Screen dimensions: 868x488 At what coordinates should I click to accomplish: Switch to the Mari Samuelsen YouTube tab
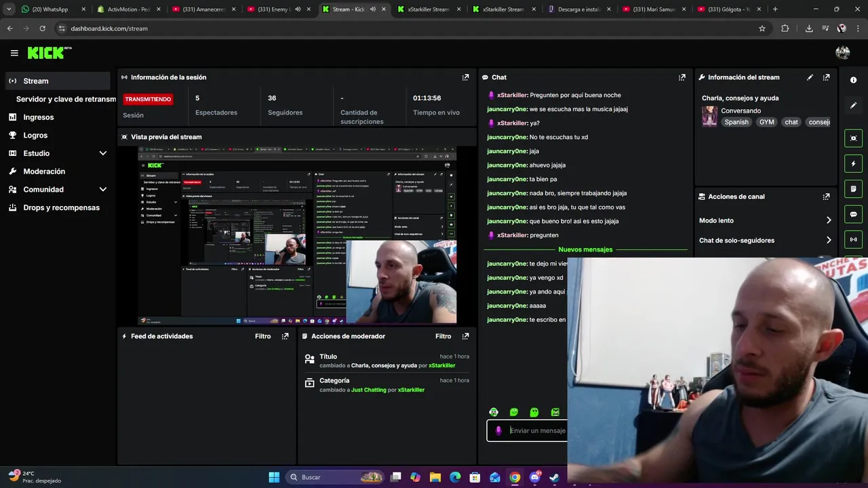(654, 9)
